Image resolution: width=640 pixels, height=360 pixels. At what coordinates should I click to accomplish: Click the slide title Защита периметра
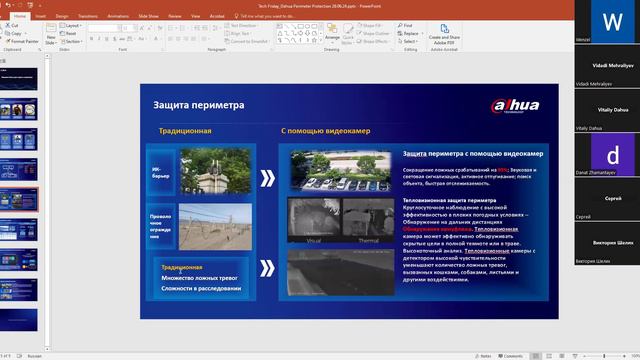pos(199,105)
